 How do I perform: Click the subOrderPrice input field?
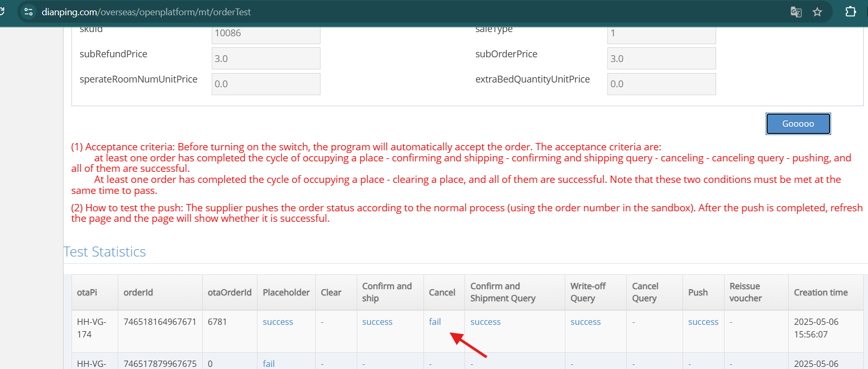pos(661,58)
